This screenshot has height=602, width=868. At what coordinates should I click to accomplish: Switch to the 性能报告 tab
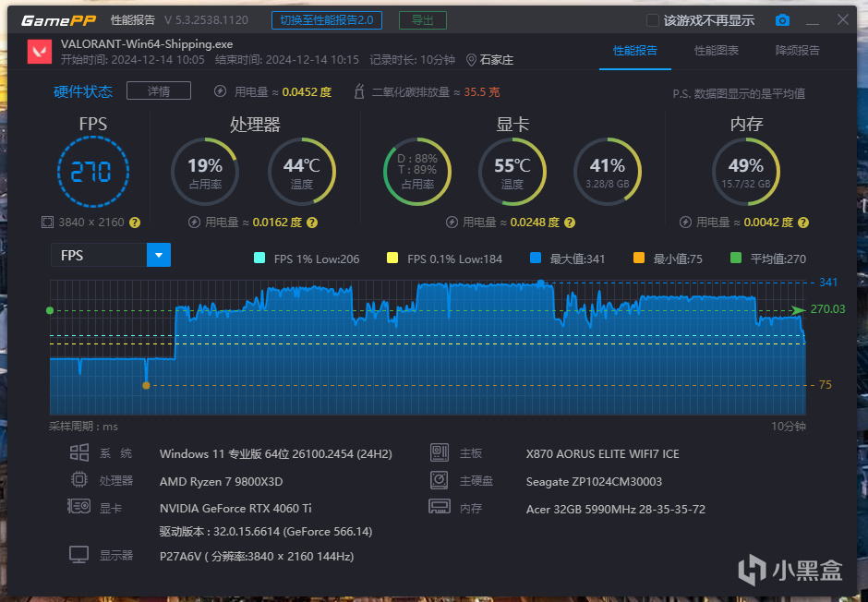[x=635, y=51]
